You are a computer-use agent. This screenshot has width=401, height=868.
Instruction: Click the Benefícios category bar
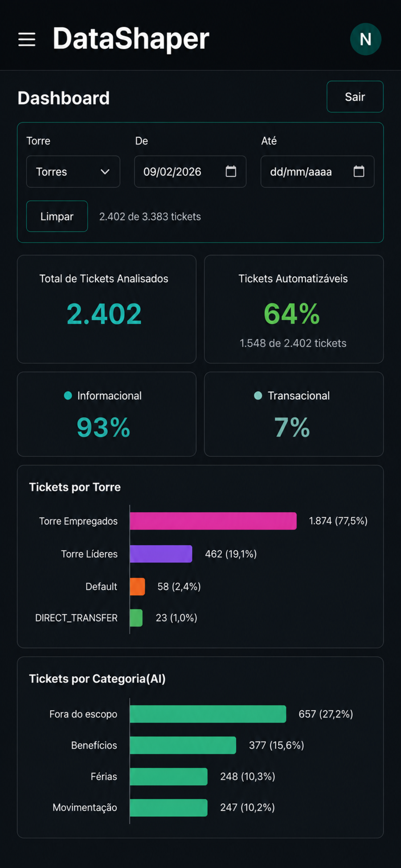pos(183,745)
